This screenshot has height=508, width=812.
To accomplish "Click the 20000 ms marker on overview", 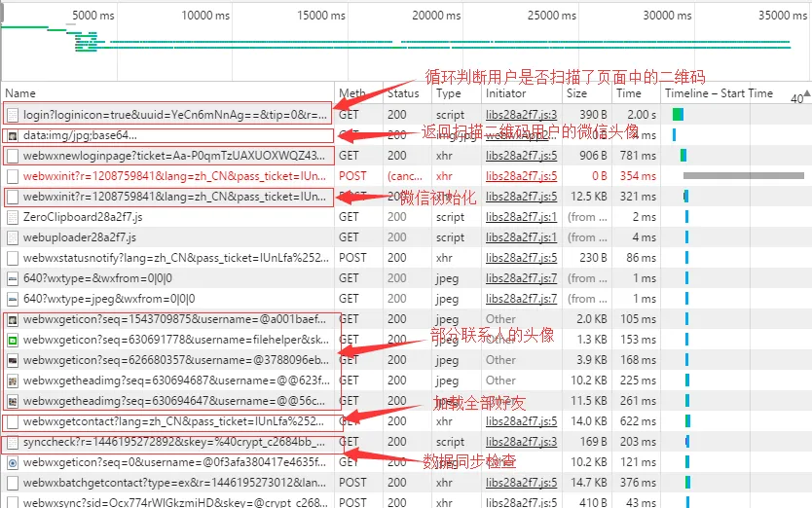I will pyautogui.click(x=436, y=16).
